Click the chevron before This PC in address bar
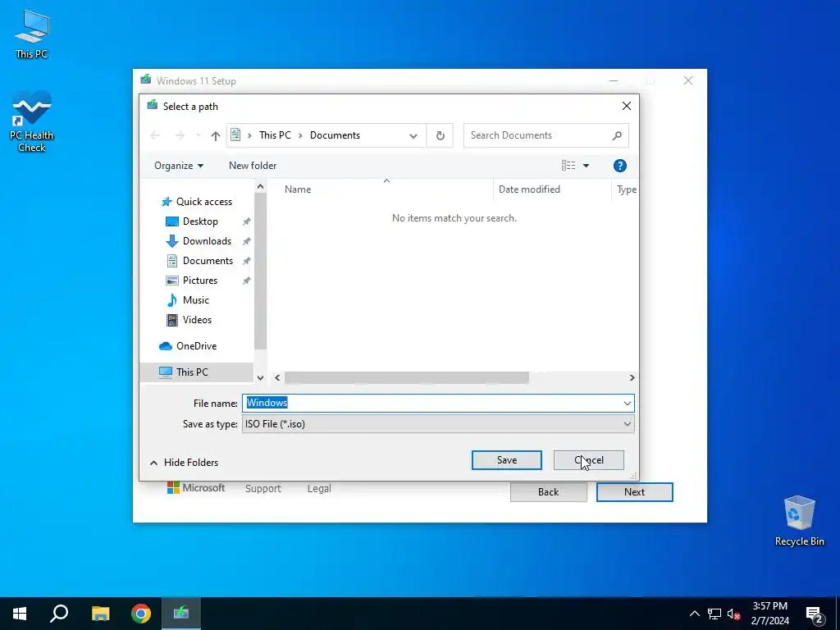The image size is (840, 630). point(249,135)
